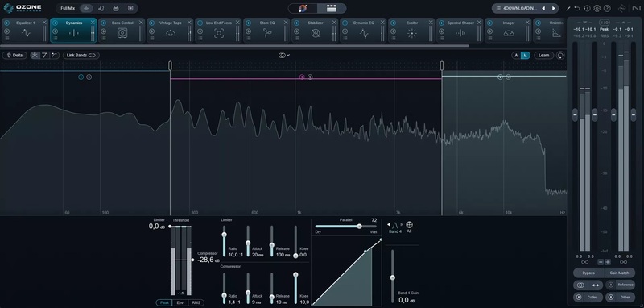Image resolution: width=644 pixels, height=308 pixels.
Task: Select the vocal stem focus icon
Action: click(x=101, y=8)
